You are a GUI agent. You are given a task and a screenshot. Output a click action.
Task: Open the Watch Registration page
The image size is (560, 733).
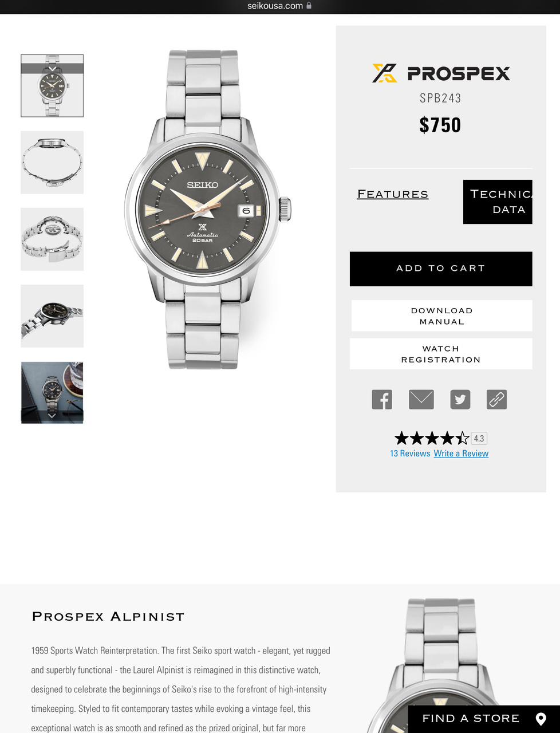click(x=441, y=354)
